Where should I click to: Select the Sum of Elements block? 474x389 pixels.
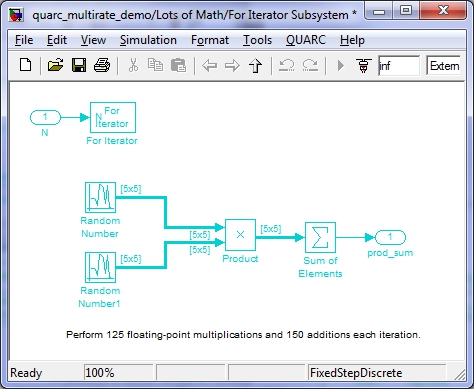[320, 238]
